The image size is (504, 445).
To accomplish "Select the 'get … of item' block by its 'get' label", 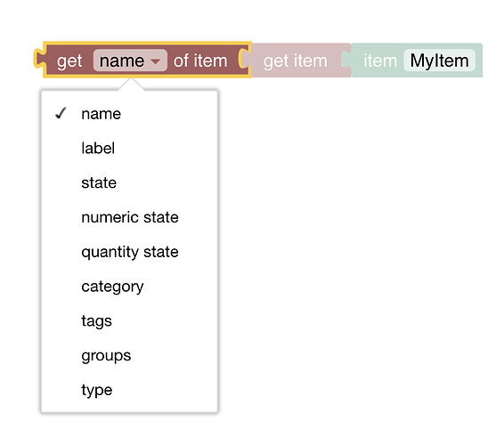I will 69,61.
